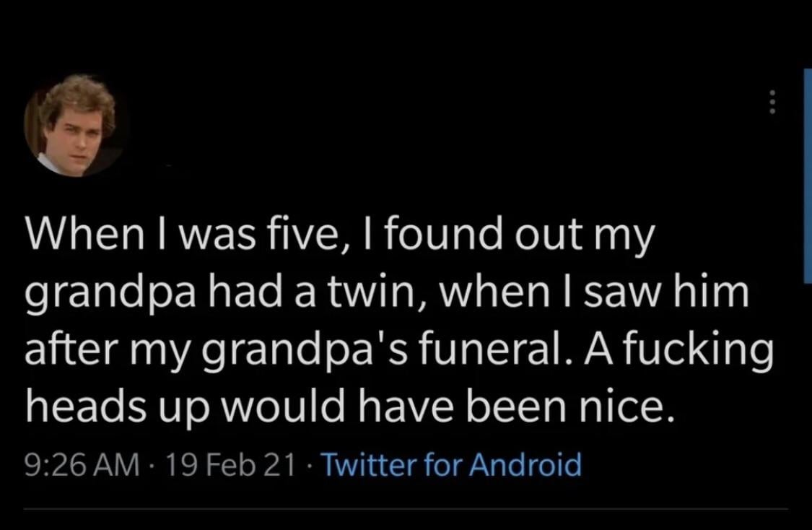Click the tweet line starting "When I was five"

click(339, 236)
